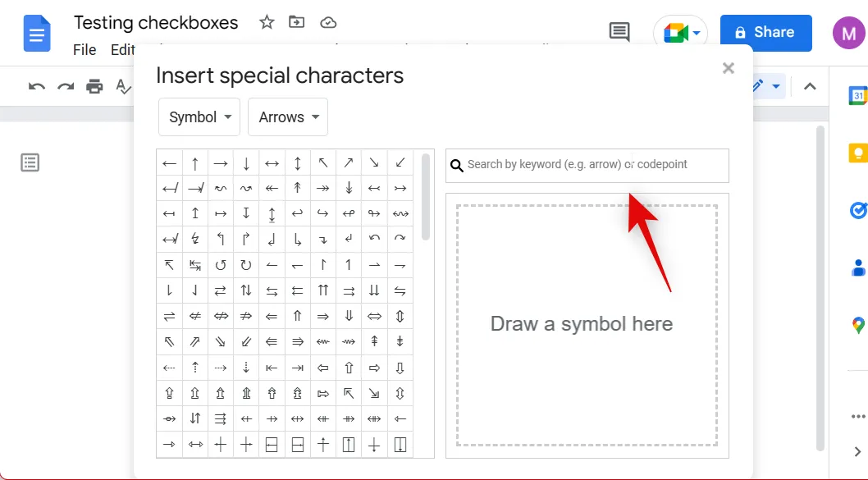Image resolution: width=868 pixels, height=480 pixels.
Task: Open Google Calendar side panel
Action: pyautogui.click(x=857, y=95)
